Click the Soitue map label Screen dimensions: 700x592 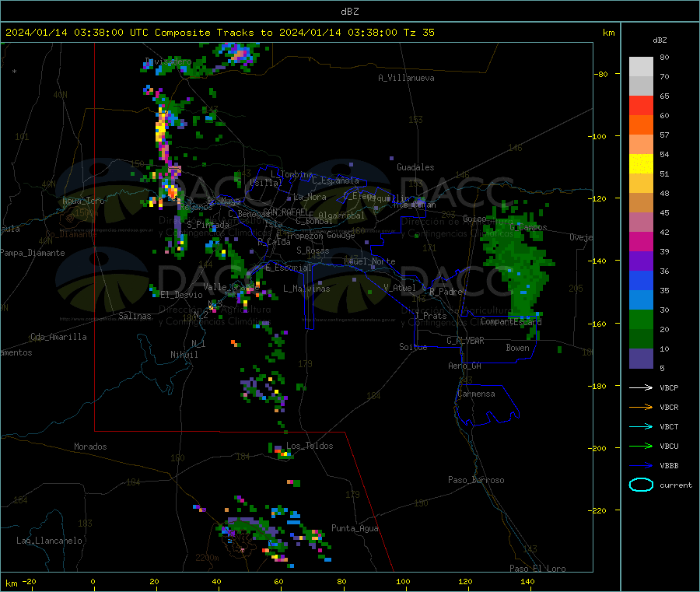coord(413,347)
